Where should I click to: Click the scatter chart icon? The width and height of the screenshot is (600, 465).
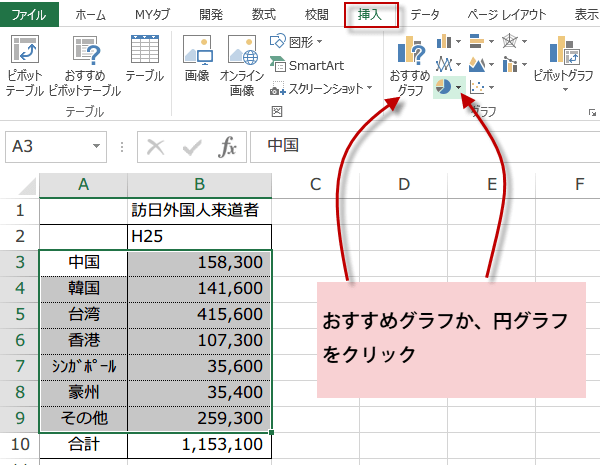476,87
